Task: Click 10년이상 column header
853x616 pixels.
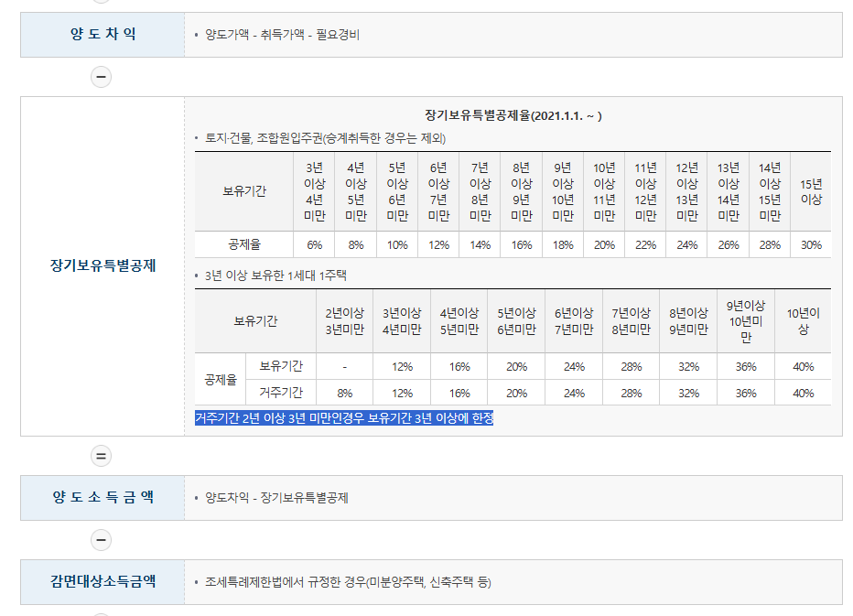Action: pos(803,321)
